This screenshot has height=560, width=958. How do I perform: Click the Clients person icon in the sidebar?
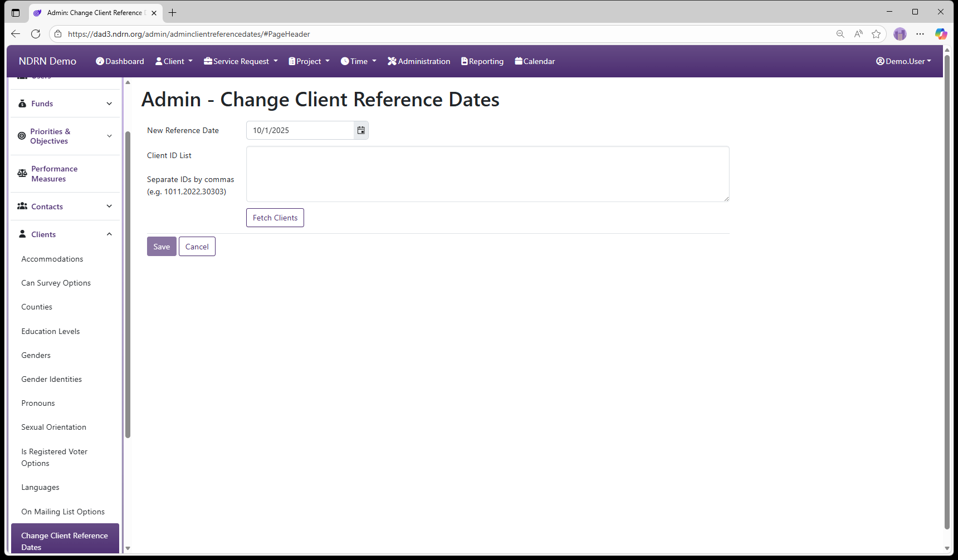pyautogui.click(x=22, y=234)
